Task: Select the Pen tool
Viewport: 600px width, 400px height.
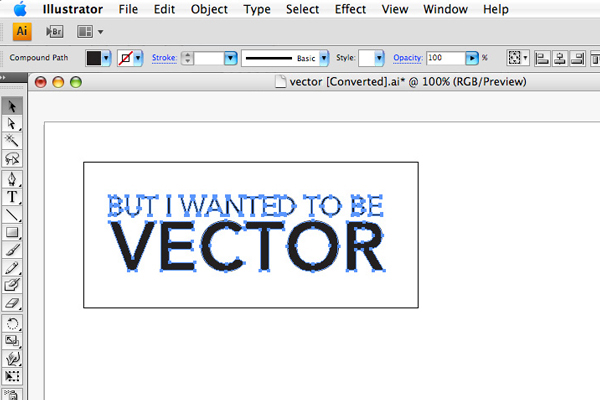Action: tap(12, 179)
